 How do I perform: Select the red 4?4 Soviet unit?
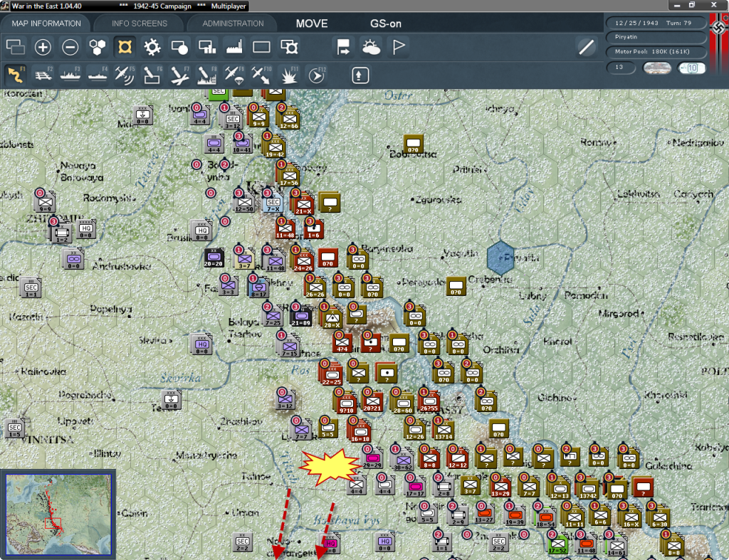342,343
